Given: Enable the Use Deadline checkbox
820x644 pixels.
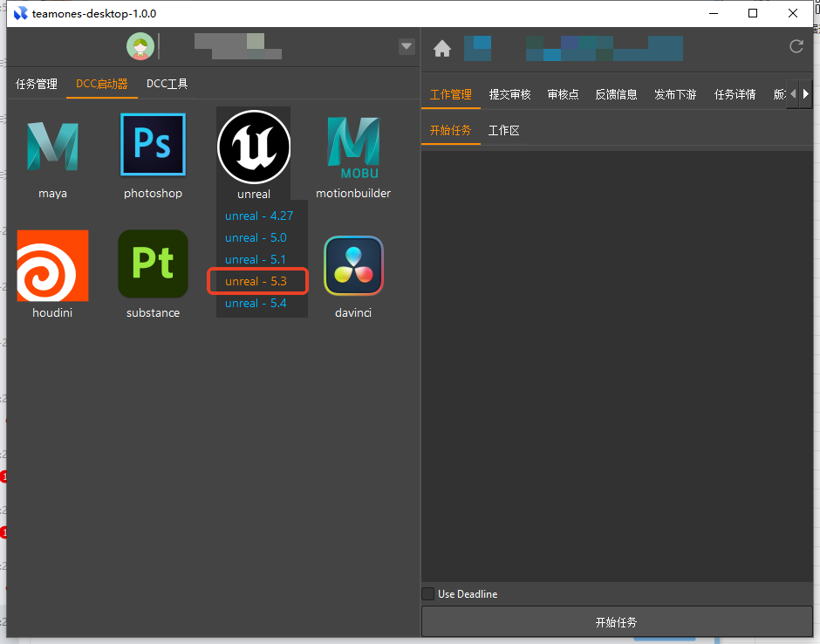Looking at the screenshot, I should tap(428, 594).
